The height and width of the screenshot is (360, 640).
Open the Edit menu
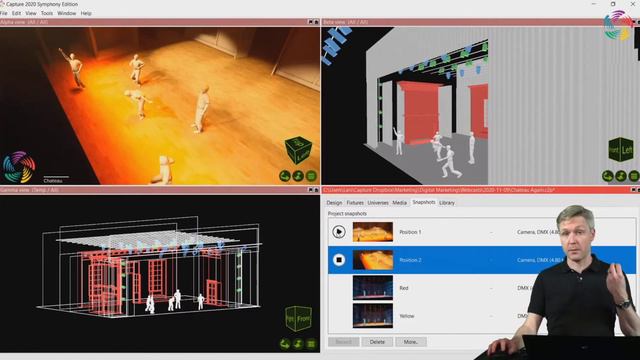[x=16, y=13]
